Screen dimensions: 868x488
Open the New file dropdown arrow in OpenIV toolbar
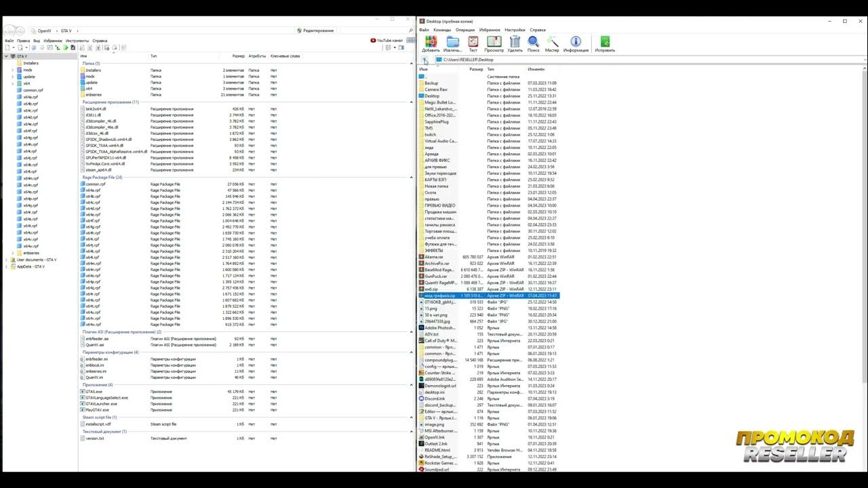14,47
